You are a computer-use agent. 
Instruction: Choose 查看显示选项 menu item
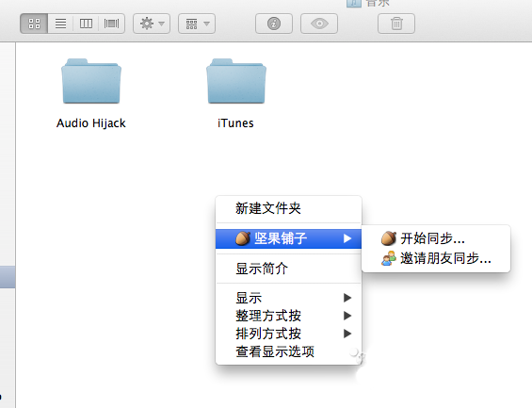(288, 351)
